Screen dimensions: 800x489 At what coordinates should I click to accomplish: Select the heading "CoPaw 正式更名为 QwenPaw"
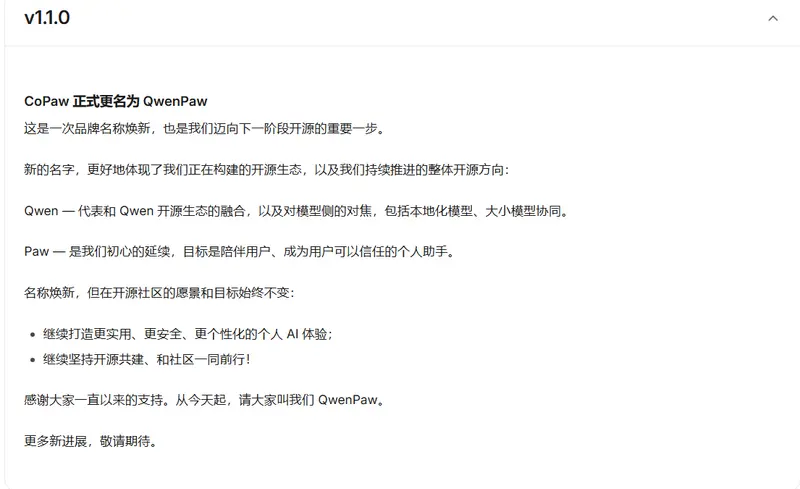tap(116, 101)
